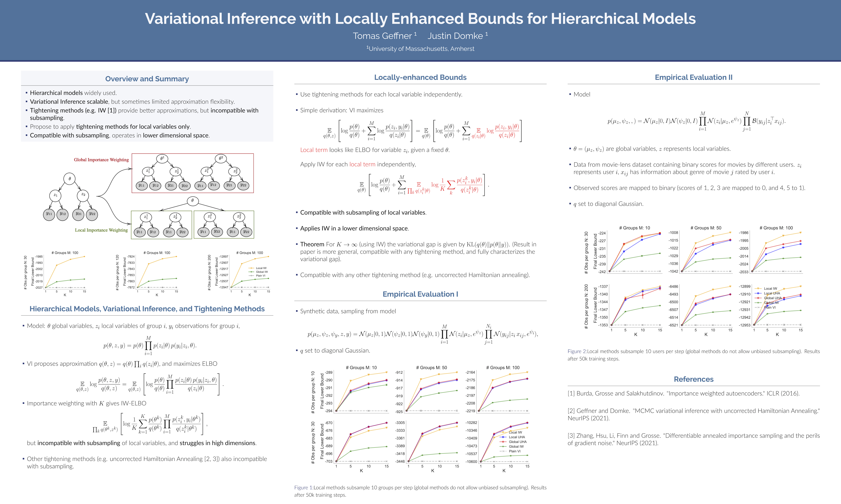This screenshot has width=841, height=504.
Task: Click the Plain VI legend entry in Figure 1
Action: point(514,451)
